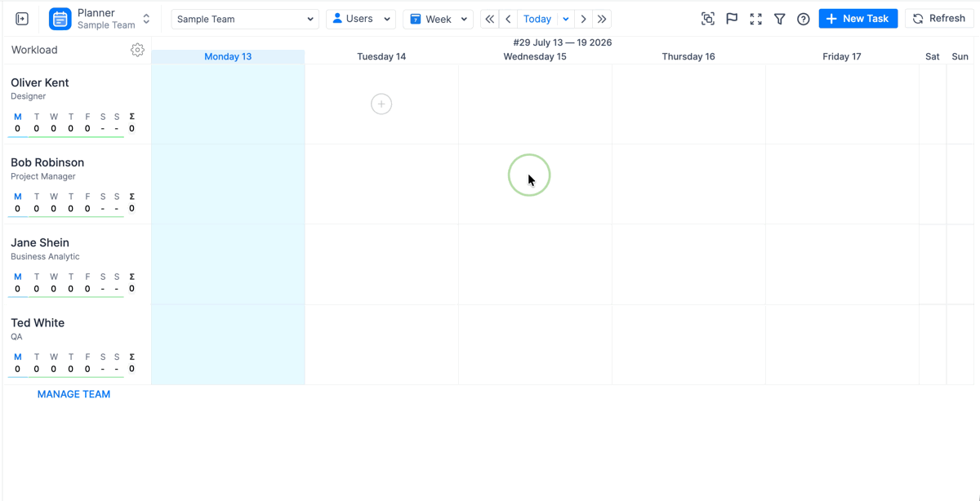Screen dimensions: 980x501
Task: Go to the next week
Action: [583, 19]
